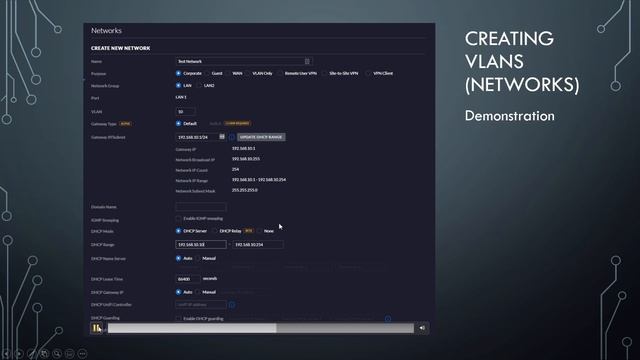Image resolution: width=640 pixels, height=360 pixels.
Task: Click the Update DHCP Range button
Action: tap(261, 137)
